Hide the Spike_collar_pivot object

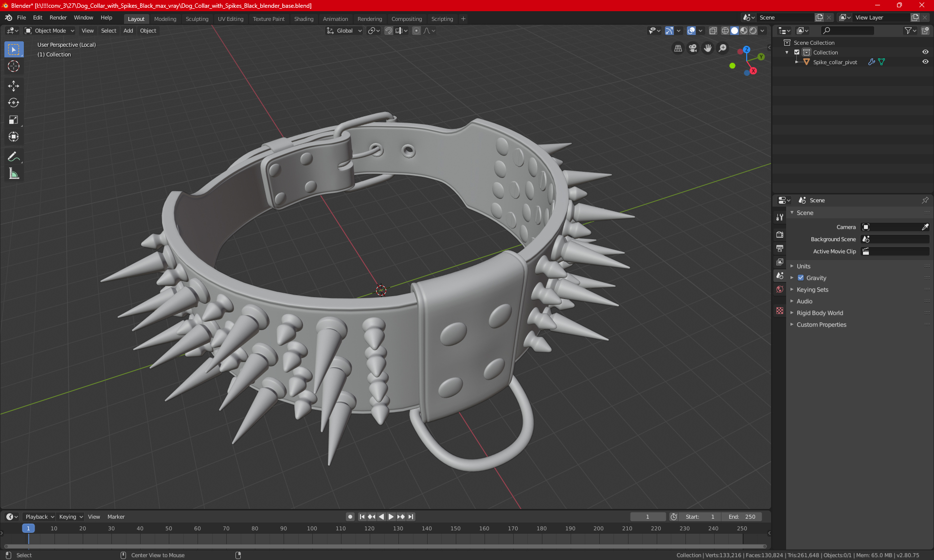pos(925,62)
